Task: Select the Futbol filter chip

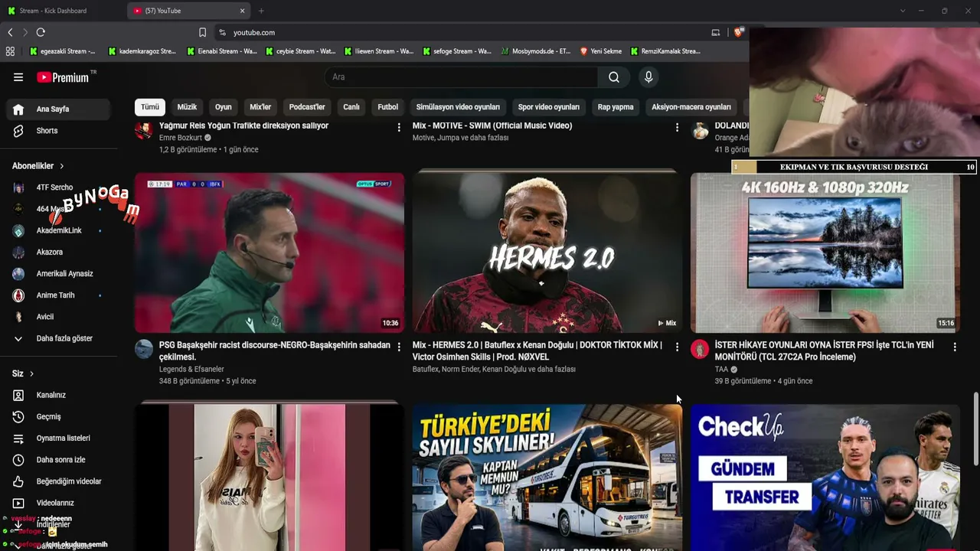Action: 388,107
